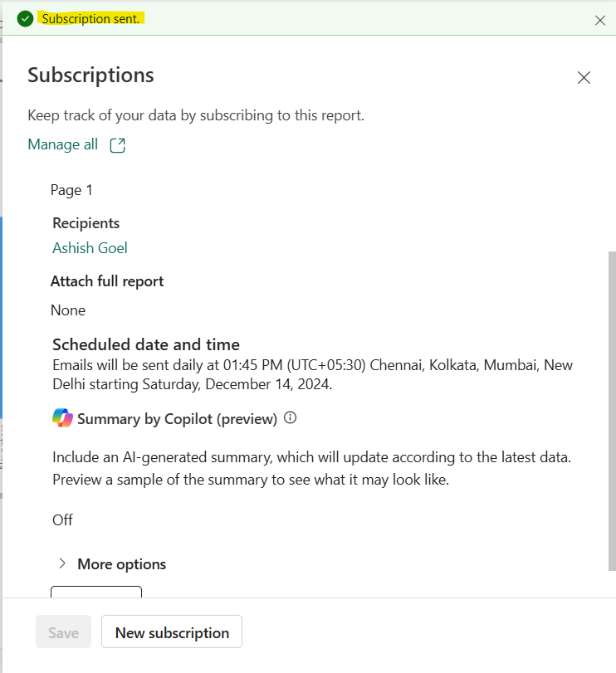Screen dimensions: 616x673
Task: Click the green success checkmark on the banner
Action: pyautogui.click(x=25, y=18)
